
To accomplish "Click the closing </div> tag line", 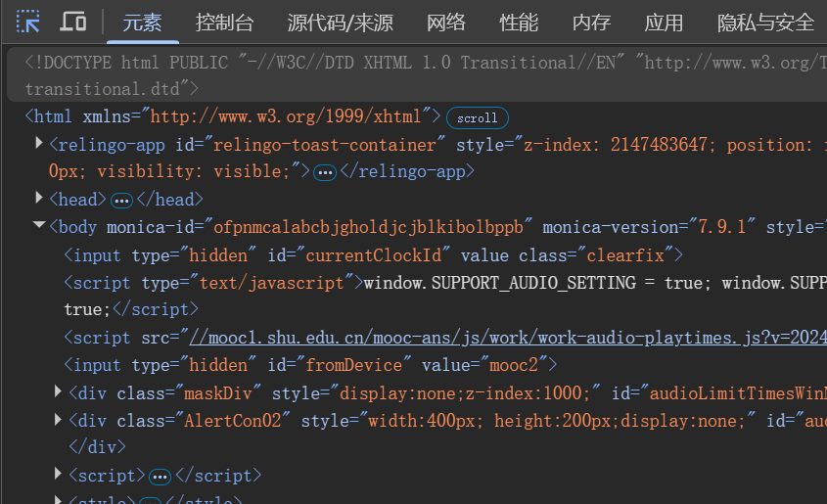I will click(98, 447).
